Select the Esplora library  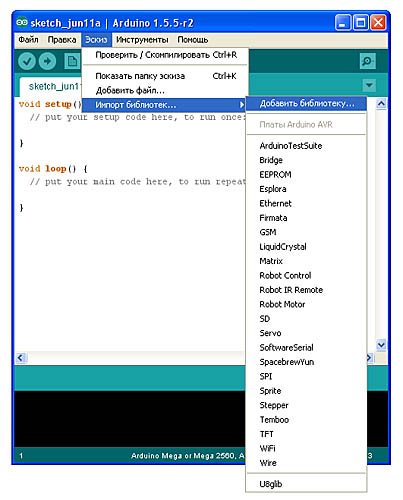click(306, 189)
